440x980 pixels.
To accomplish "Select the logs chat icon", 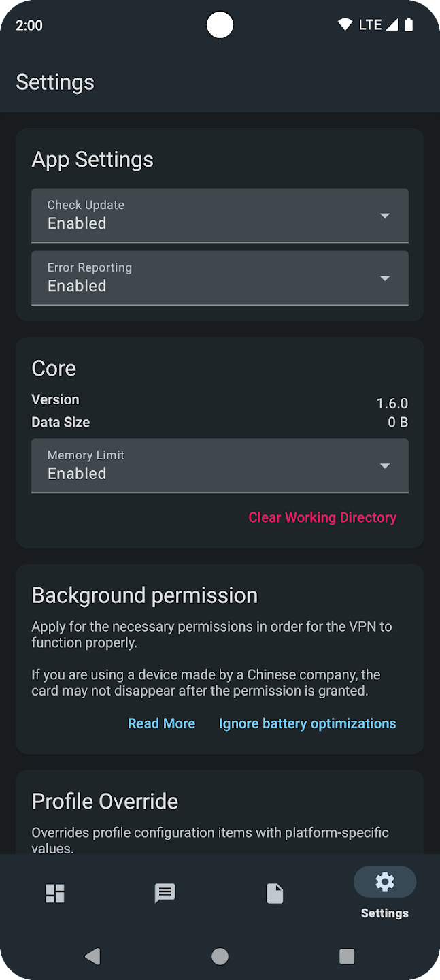I will pyautogui.click(x=165, y=893).
